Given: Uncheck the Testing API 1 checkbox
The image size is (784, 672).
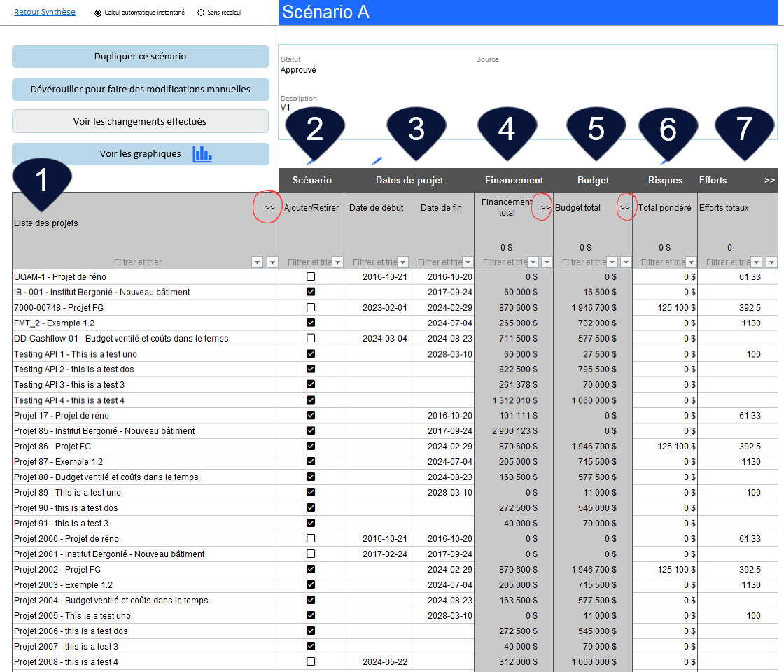Looking at the screenshot, I should pos(311,354).
